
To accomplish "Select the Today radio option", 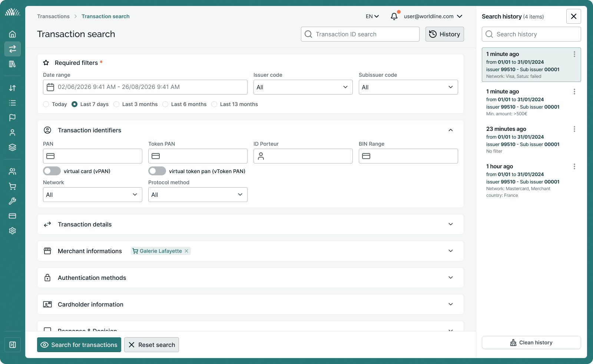I will (46, 104).
